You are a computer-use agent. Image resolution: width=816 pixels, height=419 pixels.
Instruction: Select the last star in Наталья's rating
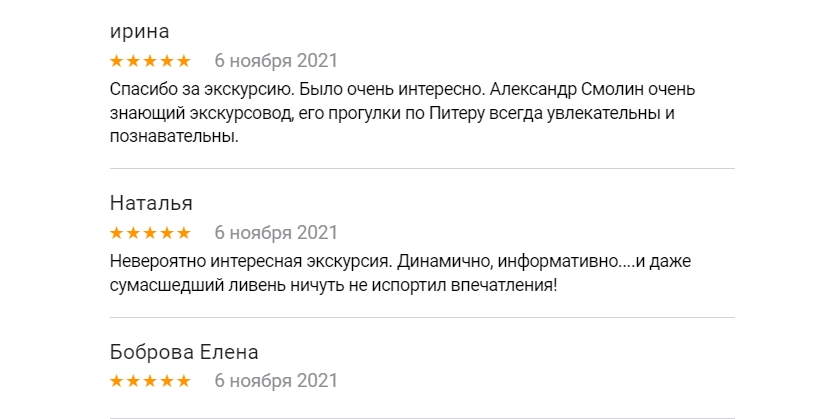coord(183,233)
